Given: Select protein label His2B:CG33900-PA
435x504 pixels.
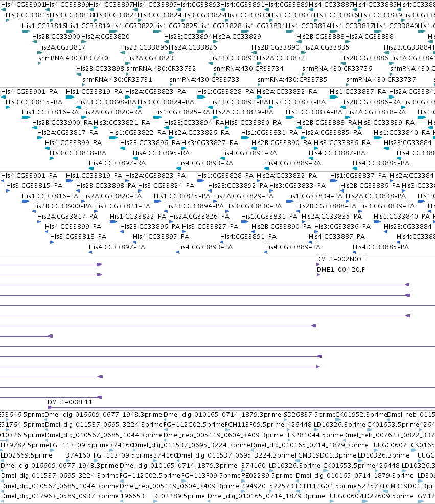Looking at the screenshot, I should click(x=62, y=206).
